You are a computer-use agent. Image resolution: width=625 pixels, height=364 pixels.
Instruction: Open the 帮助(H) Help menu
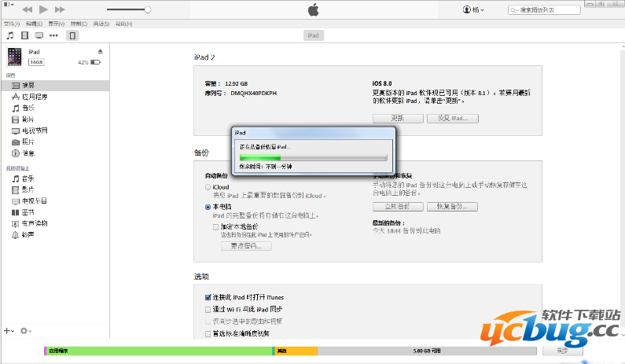124,24
